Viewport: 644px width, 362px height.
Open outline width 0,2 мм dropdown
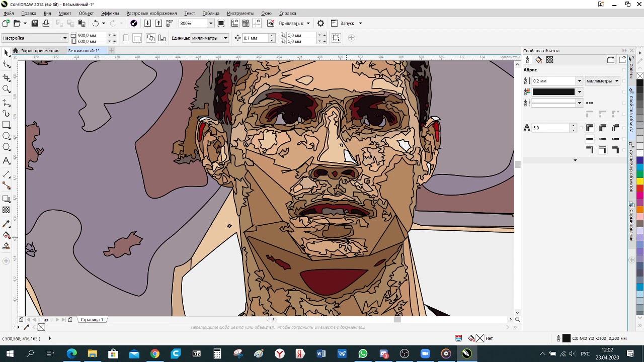click(579, 81)
